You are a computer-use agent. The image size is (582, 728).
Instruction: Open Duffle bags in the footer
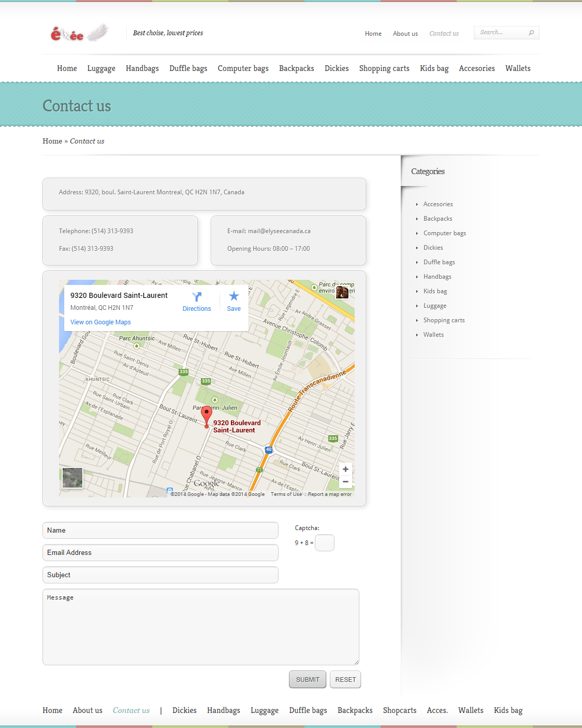(x=308, y=710)
